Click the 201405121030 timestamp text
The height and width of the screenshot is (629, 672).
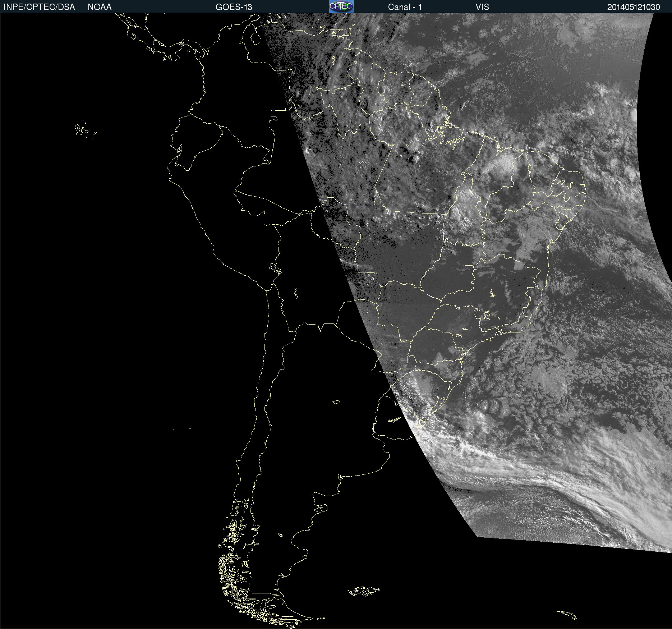(634, 7)
